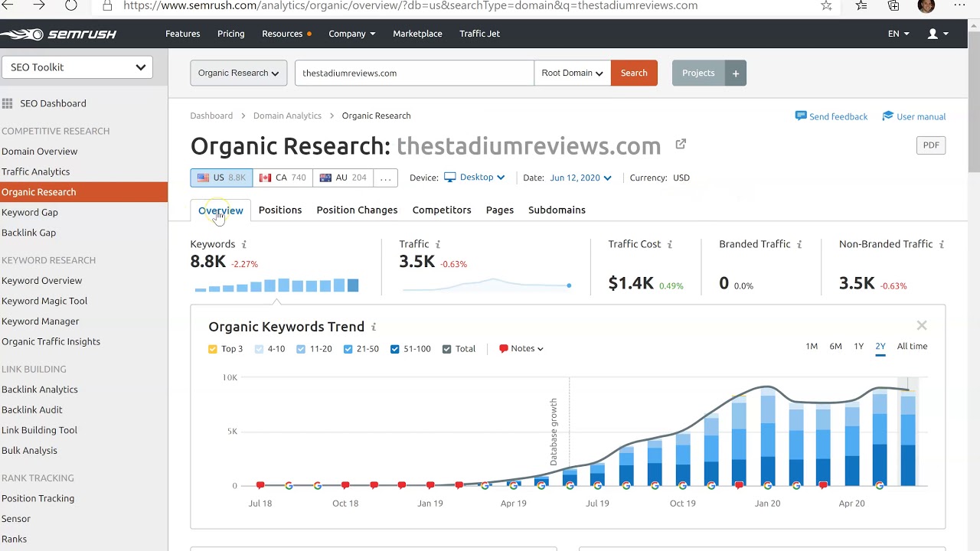
Task: Switch to the Subdomains tab
Action: pos(557,210)
